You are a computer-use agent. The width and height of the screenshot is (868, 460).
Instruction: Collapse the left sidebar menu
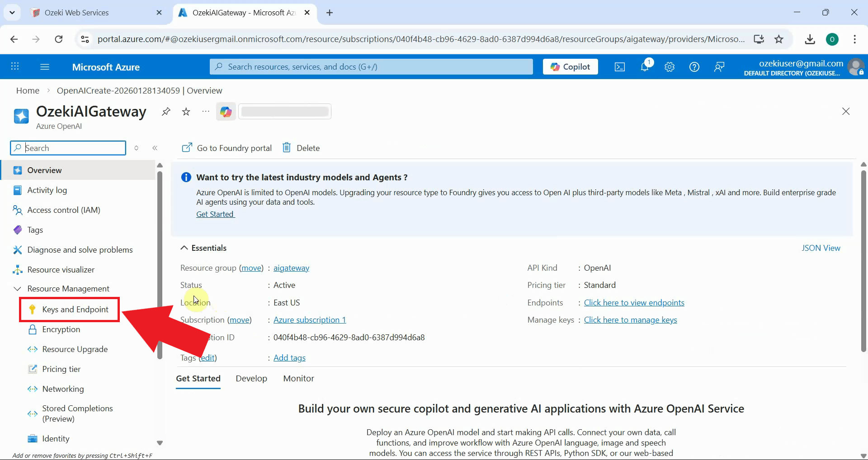(155, 148)
